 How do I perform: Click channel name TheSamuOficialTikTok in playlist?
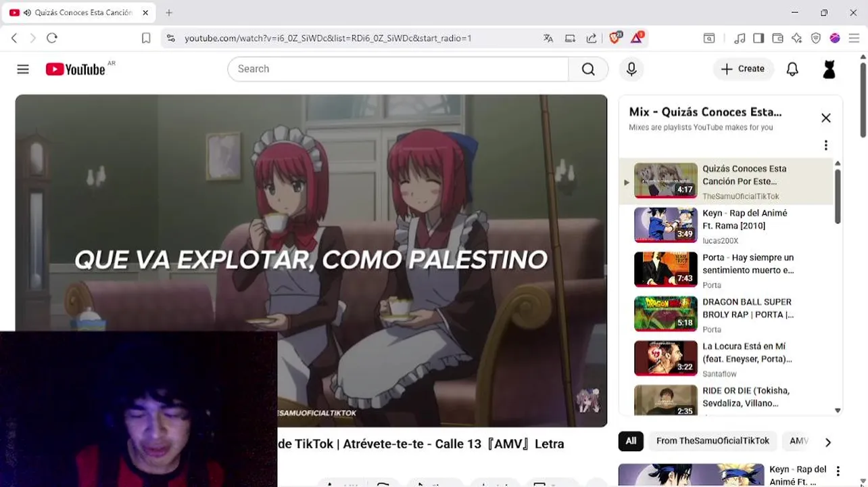[x=741, y=196]
